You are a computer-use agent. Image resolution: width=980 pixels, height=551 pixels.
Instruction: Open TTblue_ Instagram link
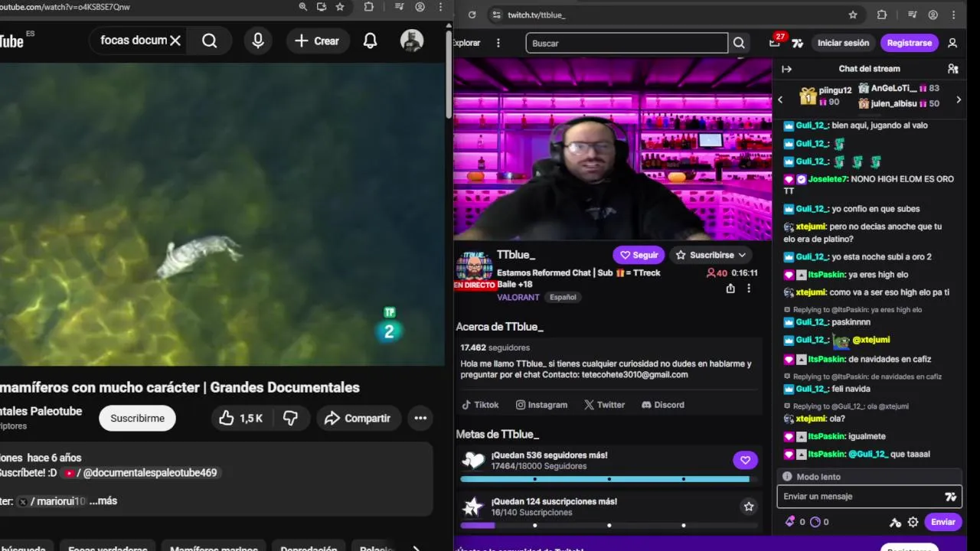click(x=541, y=405)
